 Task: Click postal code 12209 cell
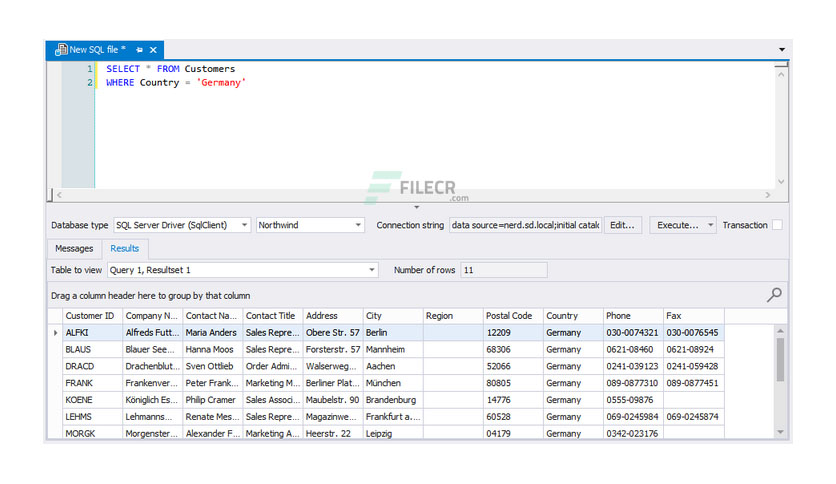[513, 333]
